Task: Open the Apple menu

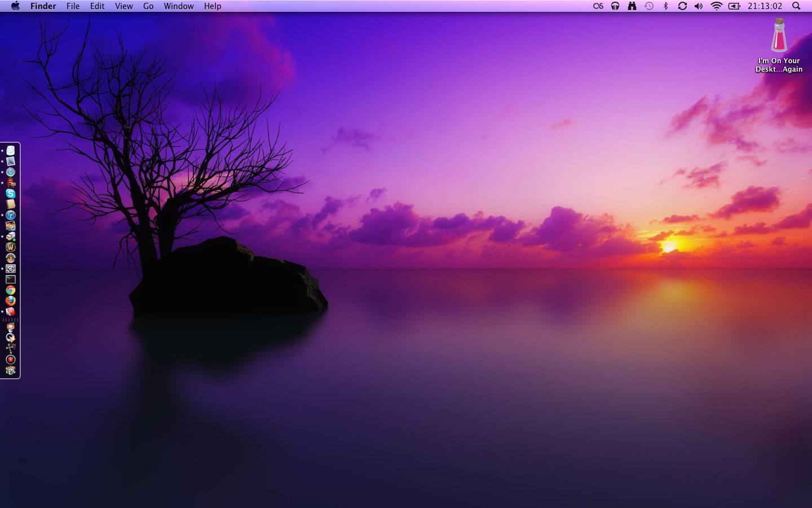Action: click(x=15, y=6)
